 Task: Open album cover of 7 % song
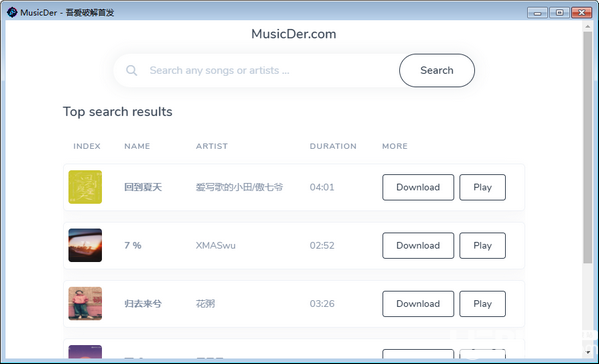(x=85, y=245)
